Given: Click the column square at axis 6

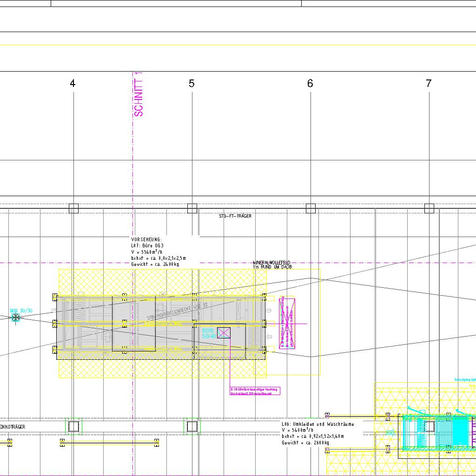Looking at the screenshot, I should pos(311,208).
